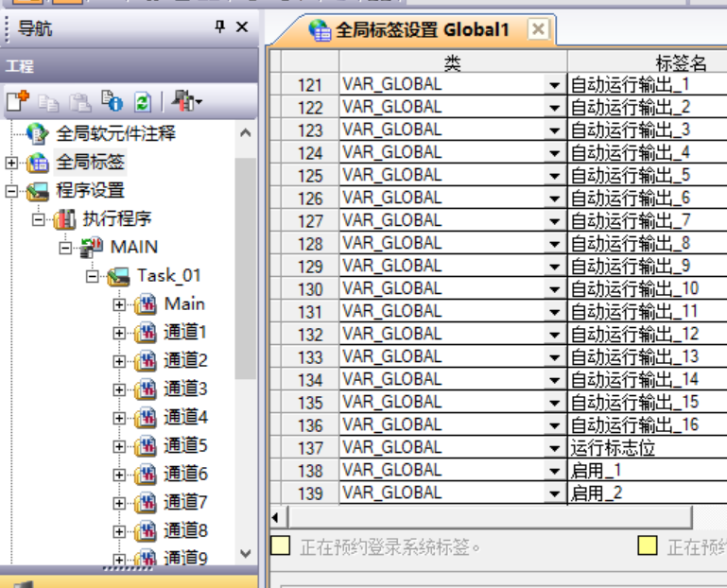Open class dropdown for row 121

point(555,85)
